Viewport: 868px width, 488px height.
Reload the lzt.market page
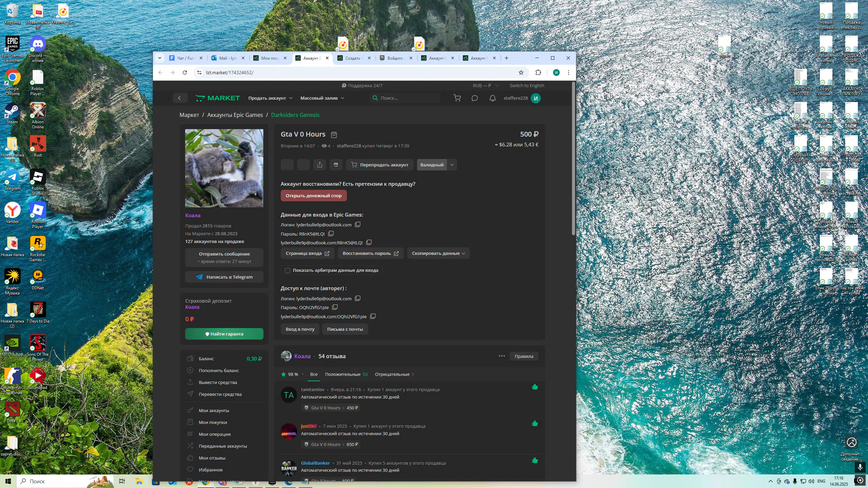tap(185, 73)
